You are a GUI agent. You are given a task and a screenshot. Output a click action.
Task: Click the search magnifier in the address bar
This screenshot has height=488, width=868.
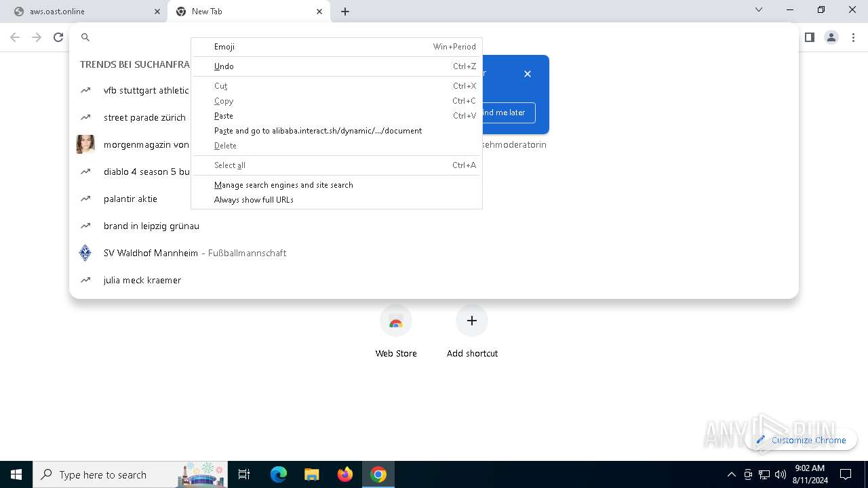85,37
